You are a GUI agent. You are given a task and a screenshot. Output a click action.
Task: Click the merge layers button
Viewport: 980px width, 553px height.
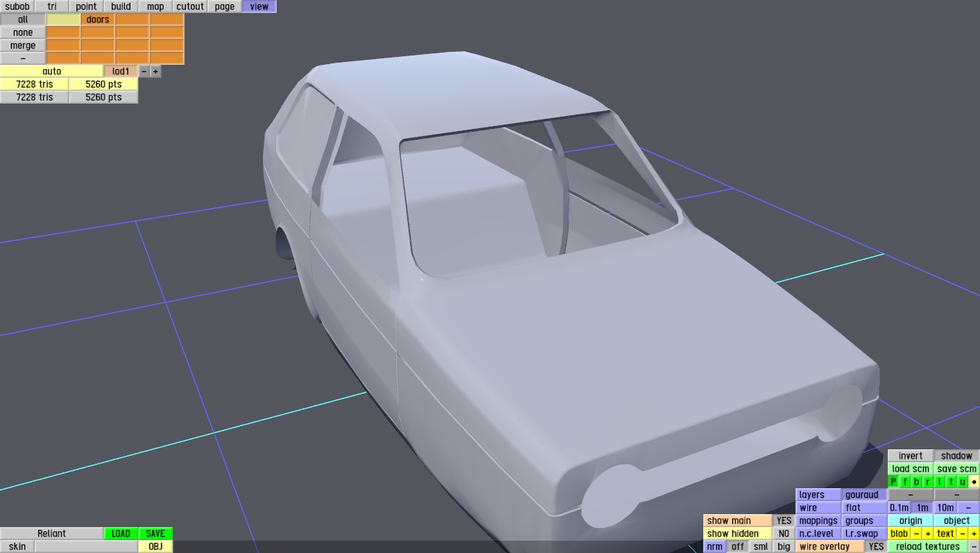tap(23, 45)
